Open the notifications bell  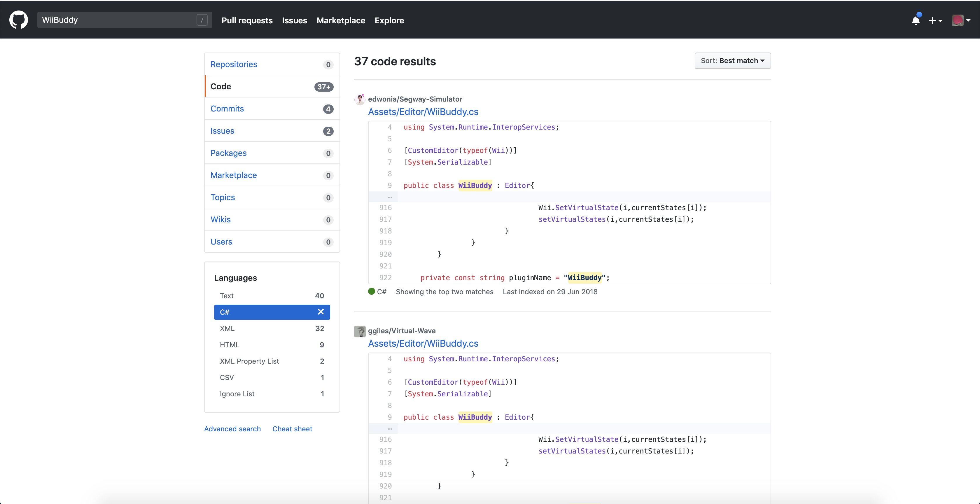pyautogui.click(x=916, y=20)
